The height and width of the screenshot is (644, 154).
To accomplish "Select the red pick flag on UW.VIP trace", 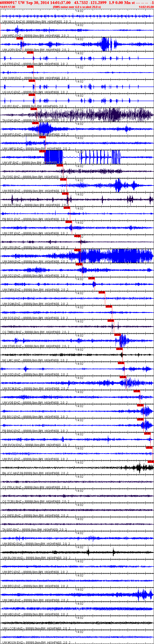I will tap(42, 151).
